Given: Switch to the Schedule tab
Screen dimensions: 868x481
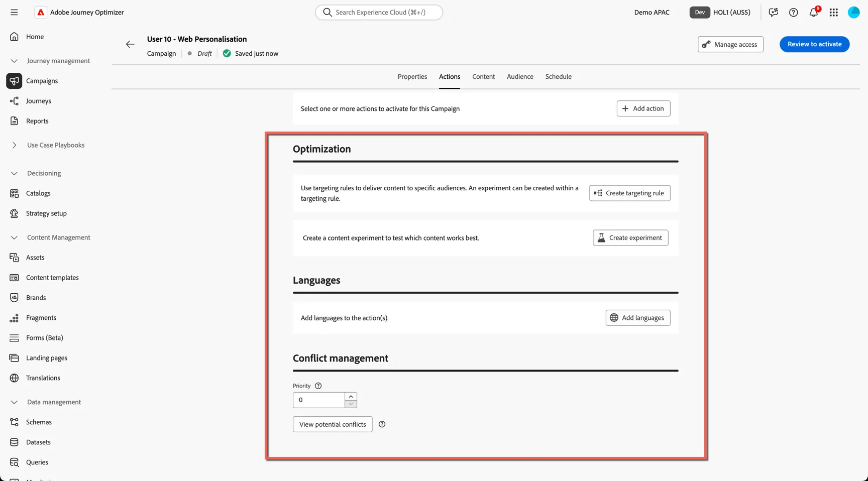Looking at the screenshot, I should point(558,77).
